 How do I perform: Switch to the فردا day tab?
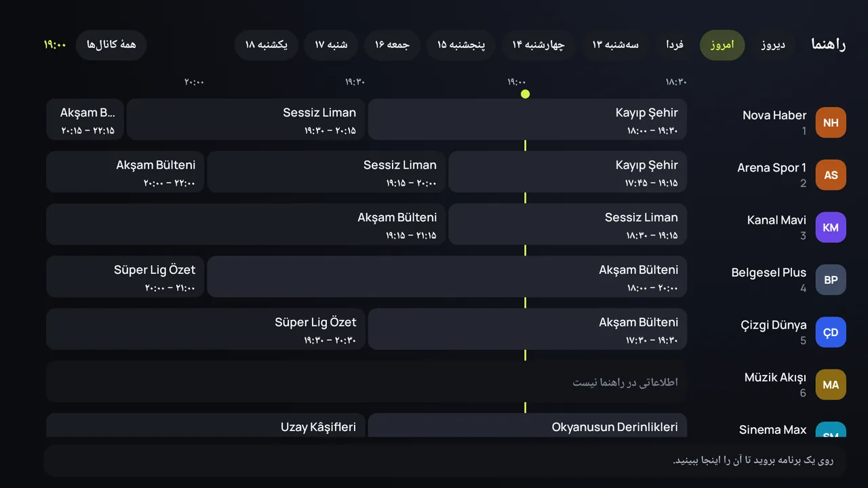pyautogui.click(x=675, y=45)
